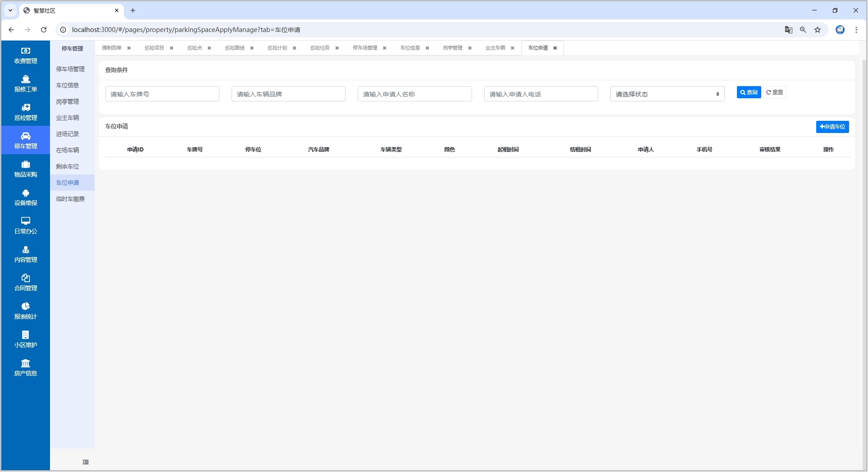Open the Chrome three-dot menu
Screen dimensions: 868x472
point(856,30)
